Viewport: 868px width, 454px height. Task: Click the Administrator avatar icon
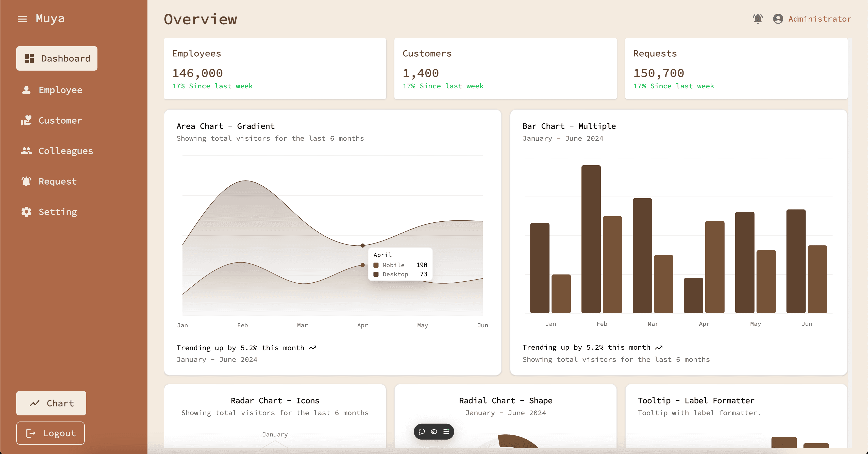pyautogui.click(x=778, y=19)
